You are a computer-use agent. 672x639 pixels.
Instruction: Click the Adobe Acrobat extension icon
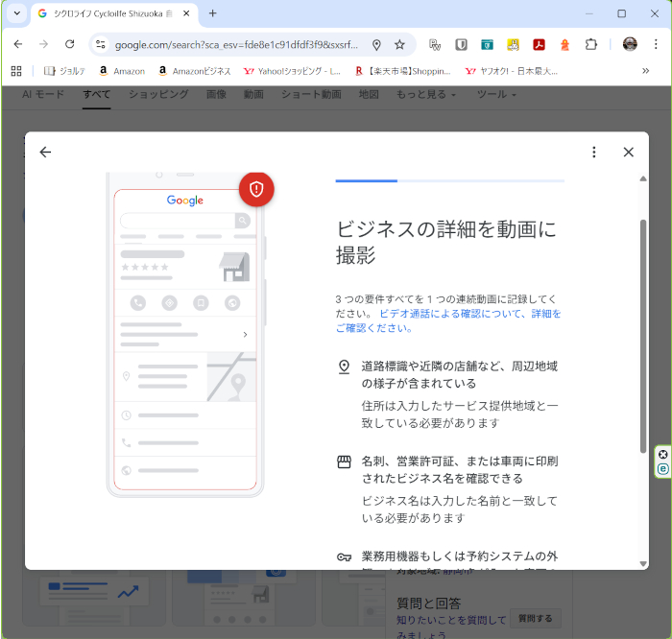click(x=540, y=44)
